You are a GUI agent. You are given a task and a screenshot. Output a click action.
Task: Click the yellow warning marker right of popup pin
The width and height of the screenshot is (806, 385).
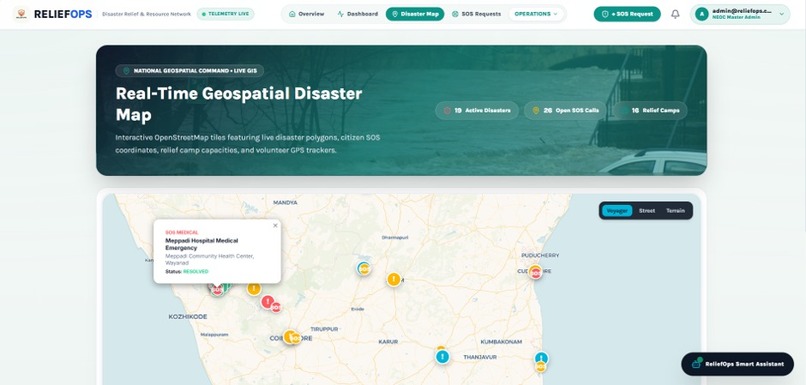254,289
